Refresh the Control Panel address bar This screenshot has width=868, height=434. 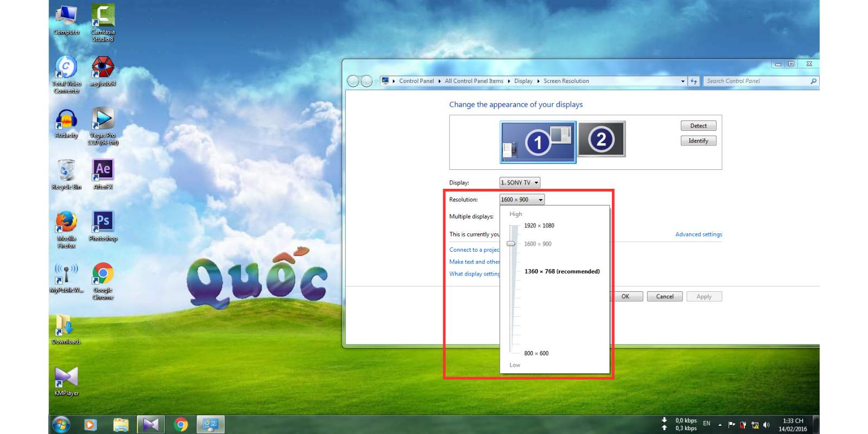694,81
